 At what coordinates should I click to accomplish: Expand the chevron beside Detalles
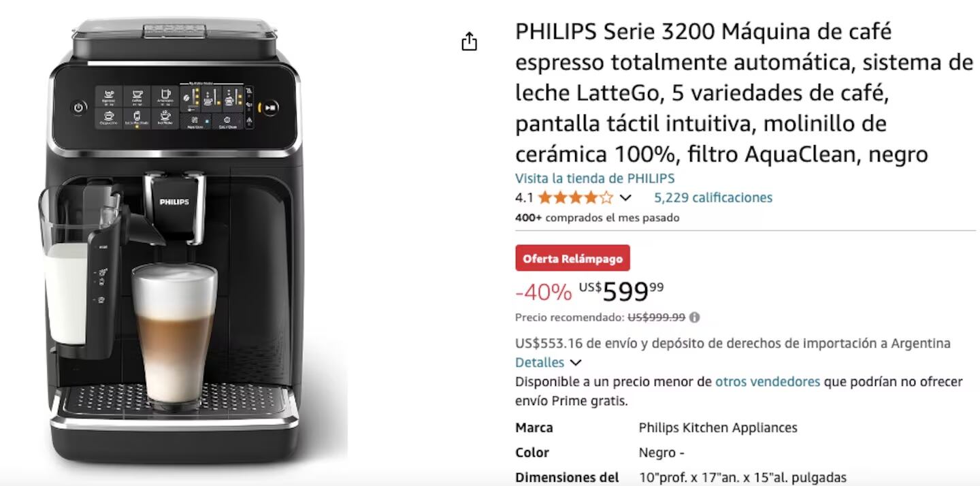pyautogui.click(x=575, y=363)
